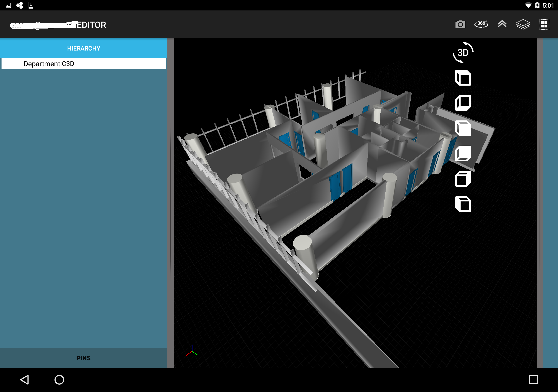558x392 pixels.
Task: Open the PINS tab
Action: tap(84, 358)
